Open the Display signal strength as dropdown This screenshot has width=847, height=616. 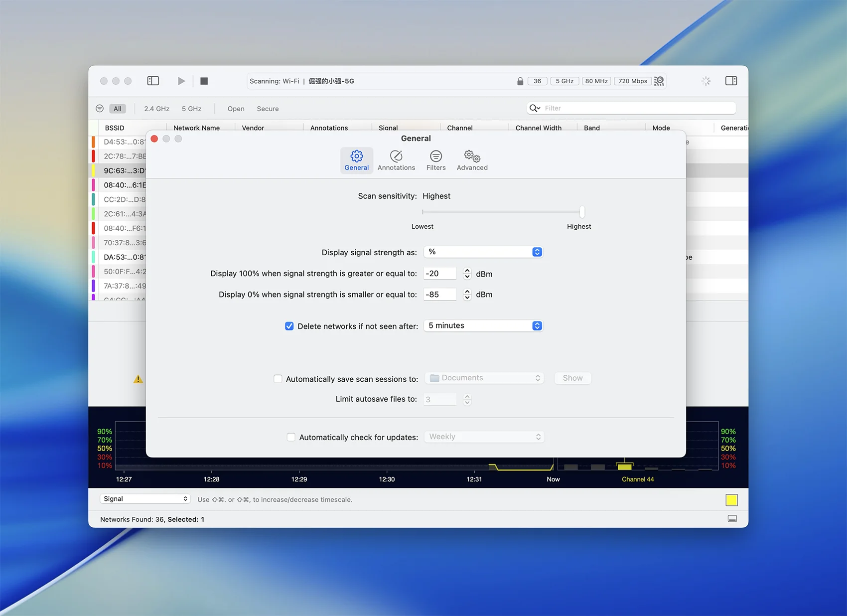(x=483, y=252)
